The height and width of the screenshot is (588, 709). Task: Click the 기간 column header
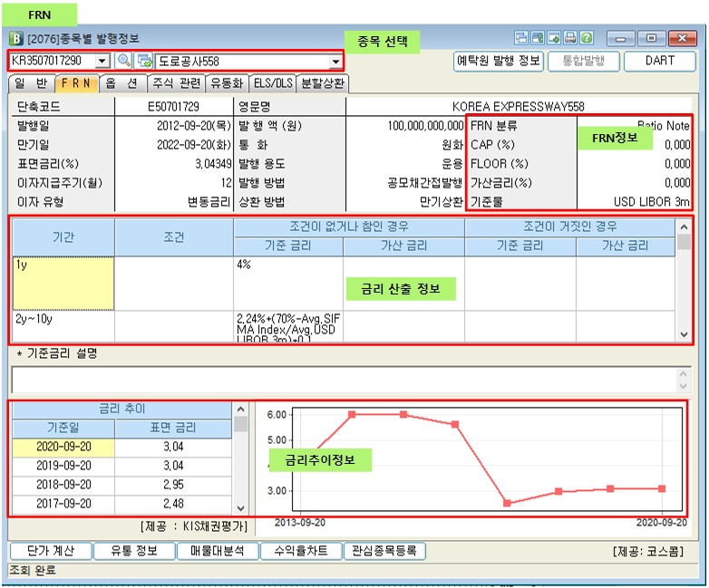pyautogui.click(x=63, y=237)
